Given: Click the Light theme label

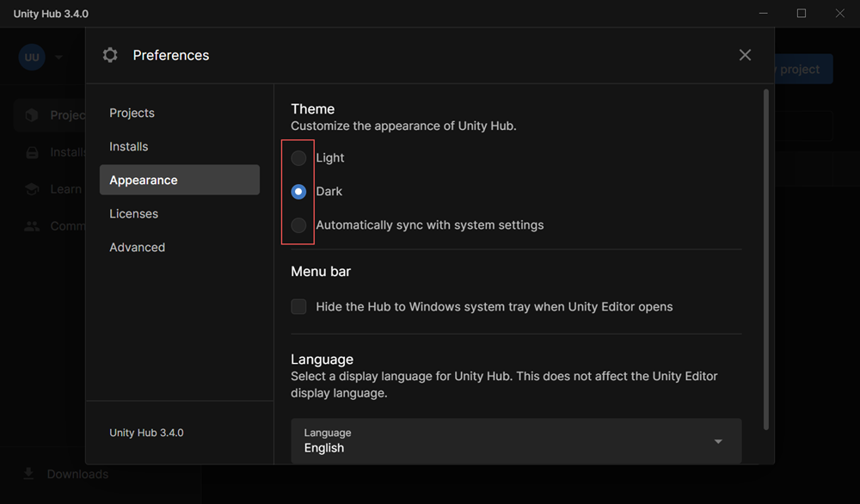Looking at the screenshot, I should (x=329, y=158).
